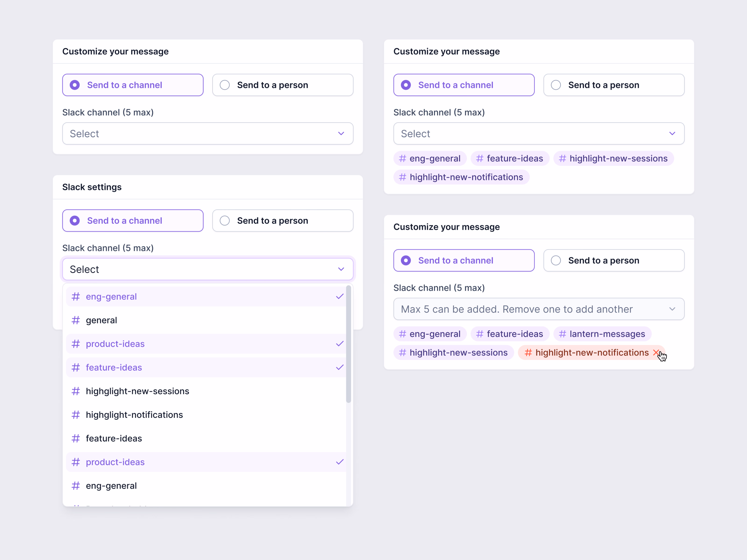Choose 'Send to a person' in top-right card
This screenshot has width=747, height=560.
[x=614, y=85]
